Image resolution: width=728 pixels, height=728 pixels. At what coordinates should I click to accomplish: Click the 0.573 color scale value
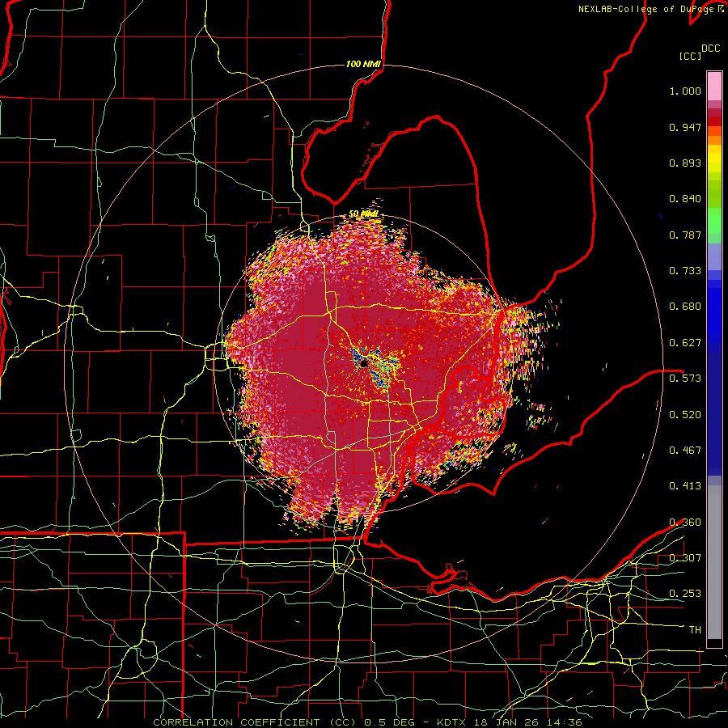(685, 379)
